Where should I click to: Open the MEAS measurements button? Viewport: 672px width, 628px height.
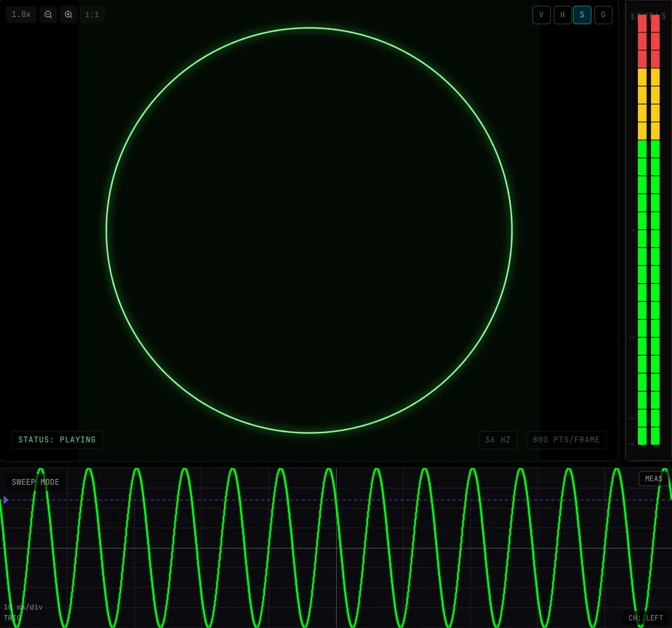[x=654, y=478]
